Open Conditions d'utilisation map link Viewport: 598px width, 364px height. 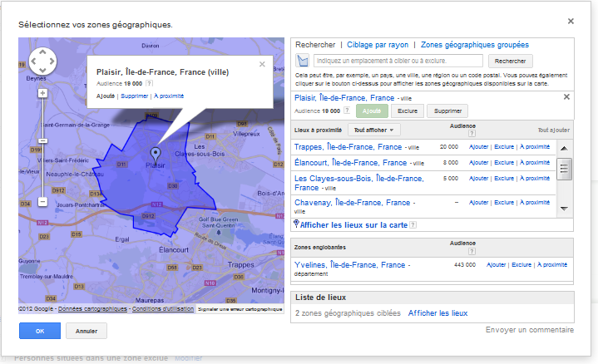[x=163, y=308]
